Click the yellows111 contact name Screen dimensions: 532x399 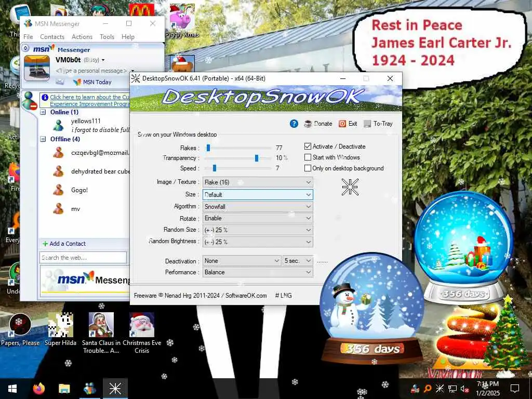click(x=86, y=121)
